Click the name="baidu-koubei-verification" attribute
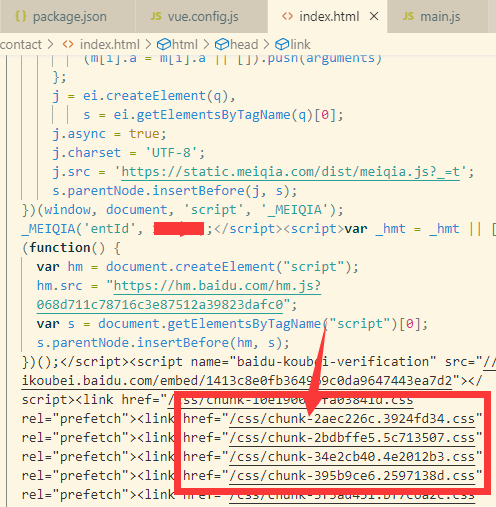Image resolution: width=496 pixels, height=507 pixels. pyautogui.click(x=313, y=362)
